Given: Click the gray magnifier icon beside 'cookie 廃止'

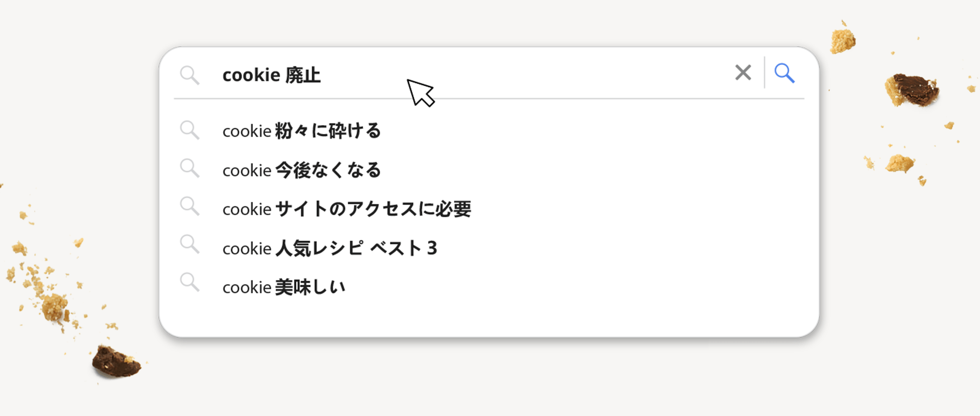Looking at the screenshot, I should 189,75.
